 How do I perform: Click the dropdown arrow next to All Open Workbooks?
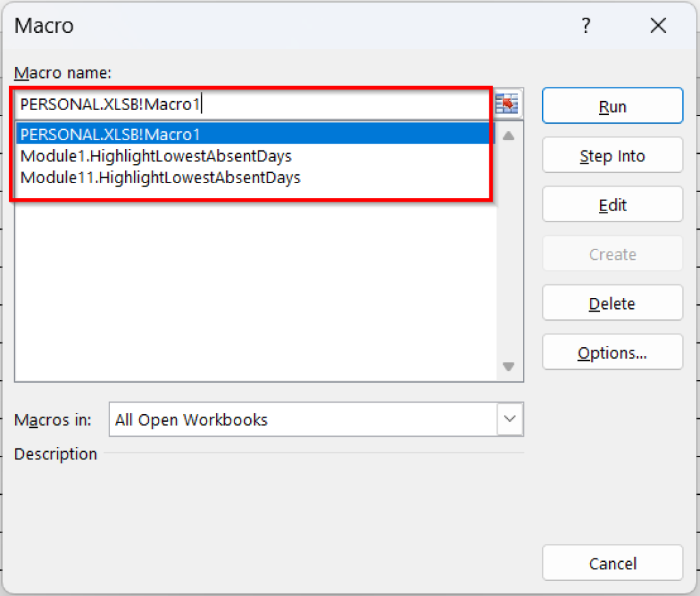pyautogui.click(x=509, y=419)
